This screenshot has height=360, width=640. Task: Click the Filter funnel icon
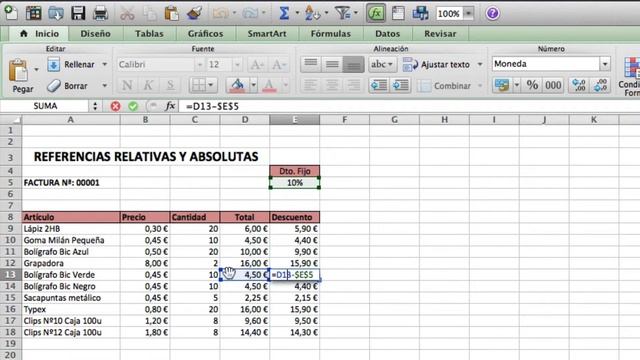click(x=342, y=13)
